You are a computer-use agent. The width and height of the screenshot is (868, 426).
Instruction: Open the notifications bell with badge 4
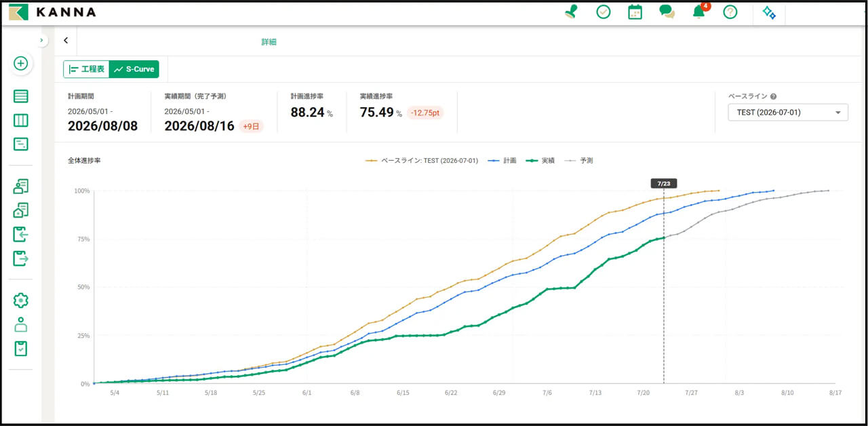point(699,12)
